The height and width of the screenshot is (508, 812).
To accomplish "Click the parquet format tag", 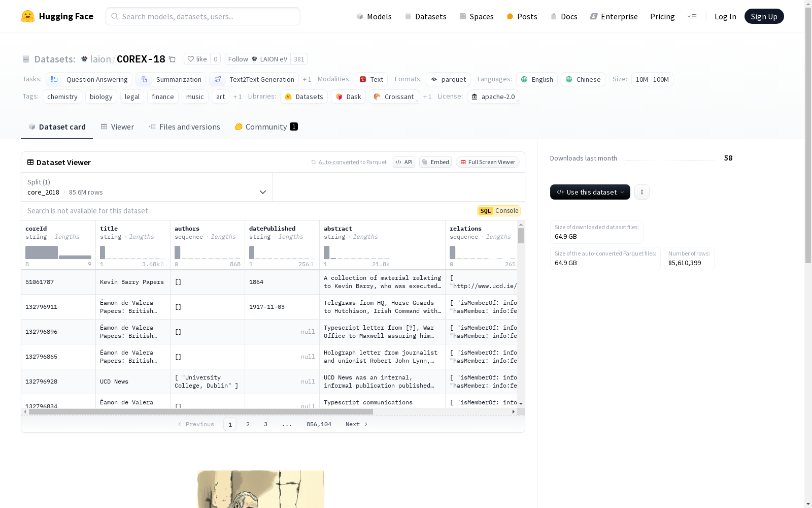I will 448,79.
